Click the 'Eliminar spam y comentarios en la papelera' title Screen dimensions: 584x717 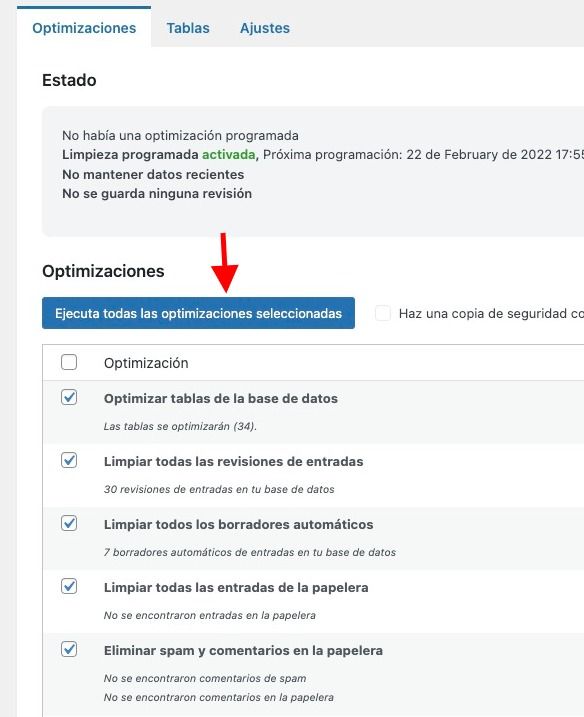(243, 650)
